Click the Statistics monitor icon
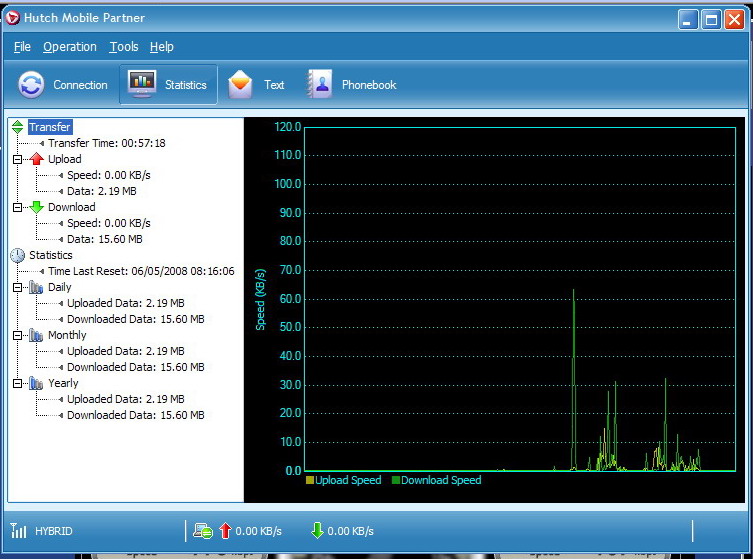 pos(142,84)
